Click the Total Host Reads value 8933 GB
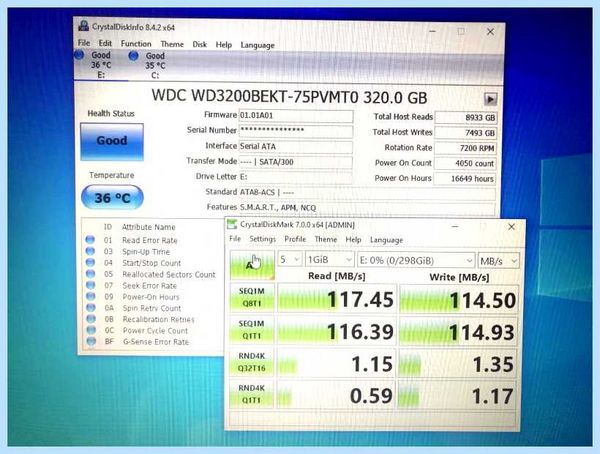 466,118
